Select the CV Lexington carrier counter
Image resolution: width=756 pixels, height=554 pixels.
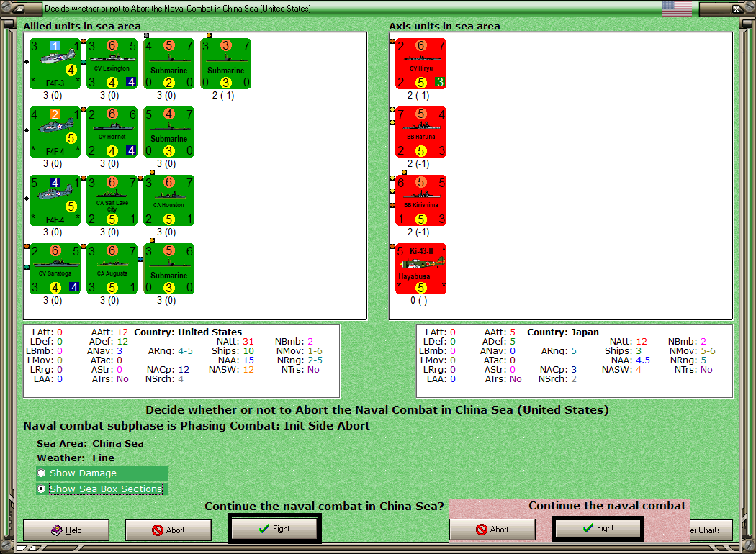click(112, 63)
